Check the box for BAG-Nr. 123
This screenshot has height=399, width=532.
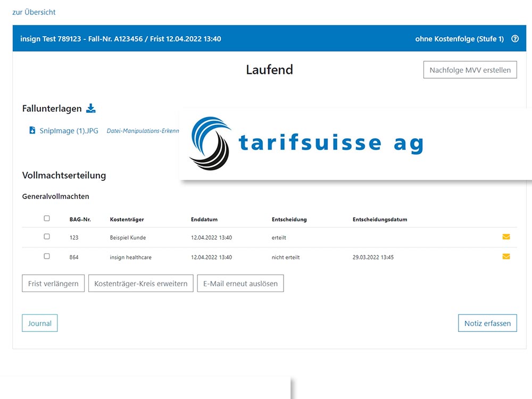pos(47,237)
